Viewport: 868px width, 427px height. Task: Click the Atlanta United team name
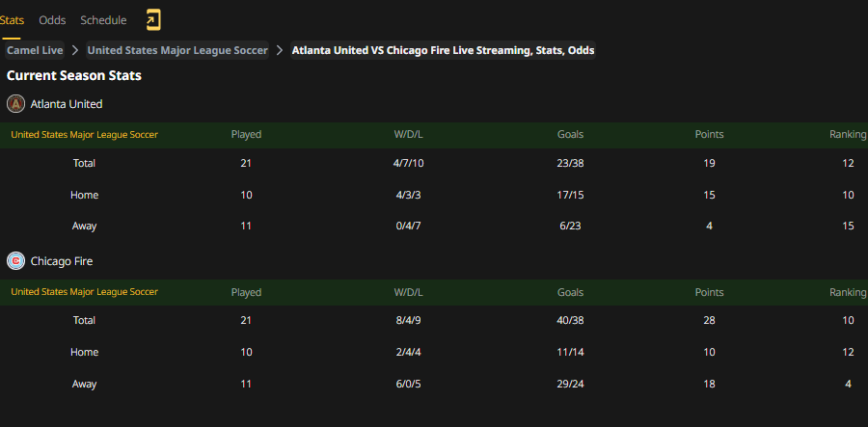point(67,104)
